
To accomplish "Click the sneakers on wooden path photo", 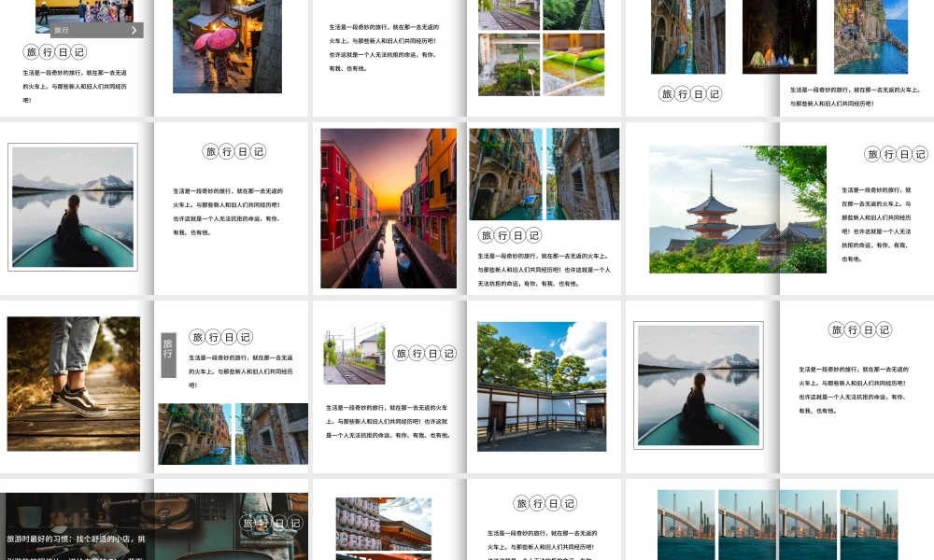I will click(73, 383).
